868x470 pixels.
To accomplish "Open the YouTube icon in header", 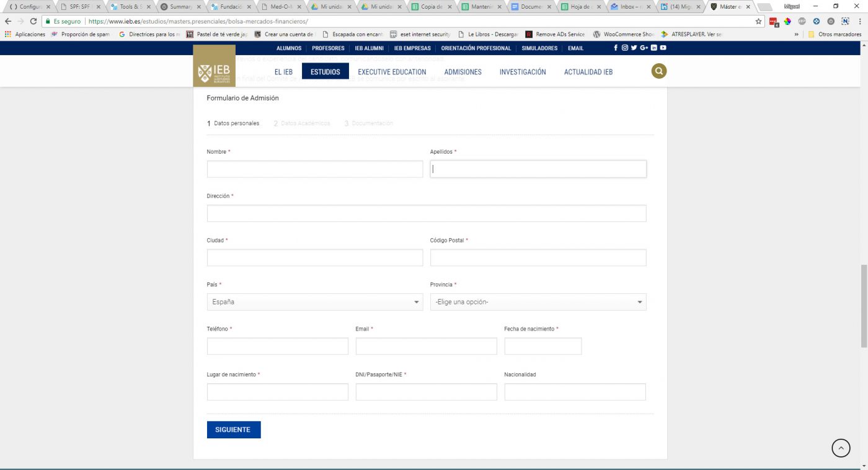I will point(663,48).
